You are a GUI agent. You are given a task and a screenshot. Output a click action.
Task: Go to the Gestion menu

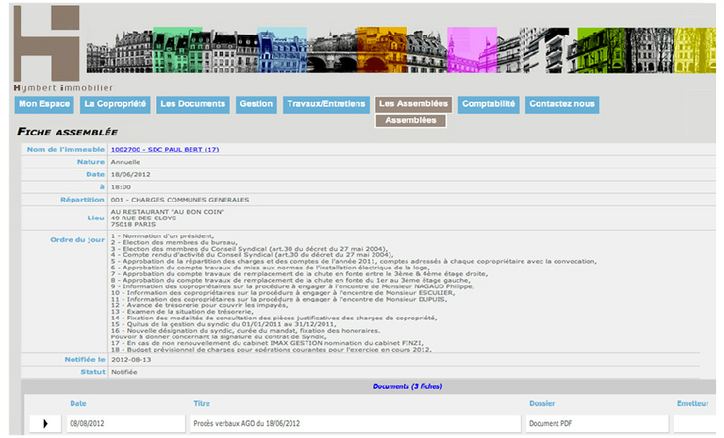(x=256, y=104)
